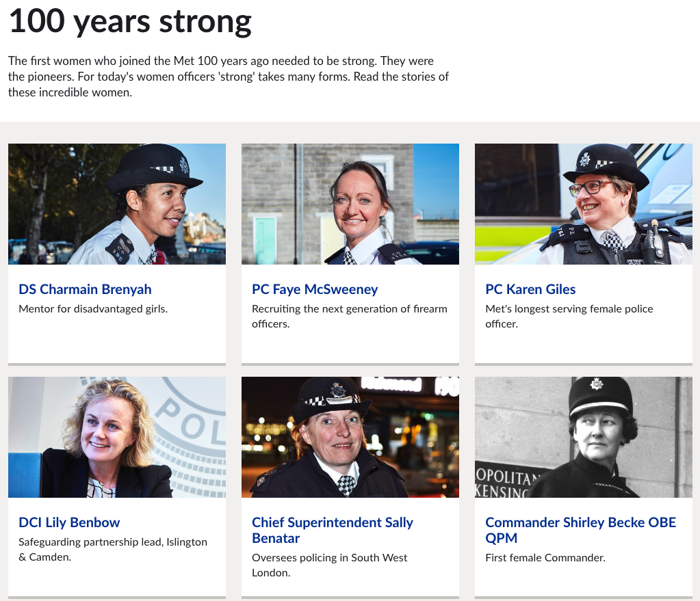
Task: Open the Commander Shirley Becke OBE QPM link
Action: pyautogui.click(x=580, y=530)
